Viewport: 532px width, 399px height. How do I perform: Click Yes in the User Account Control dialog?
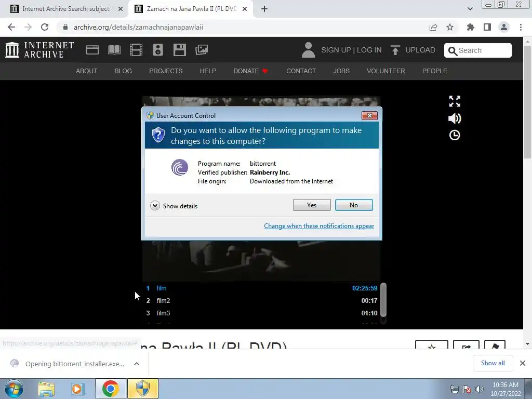tap(312, 205)
